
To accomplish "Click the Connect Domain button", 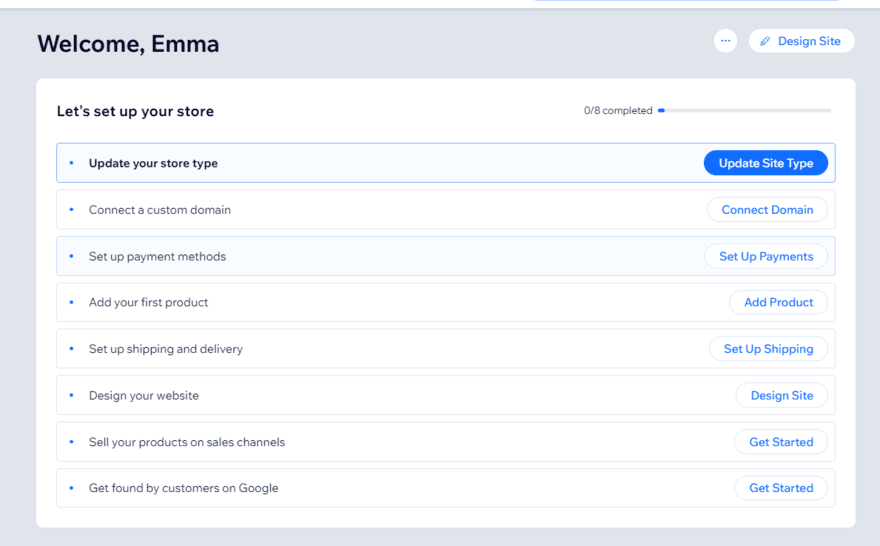I will [x=767, y=209].
